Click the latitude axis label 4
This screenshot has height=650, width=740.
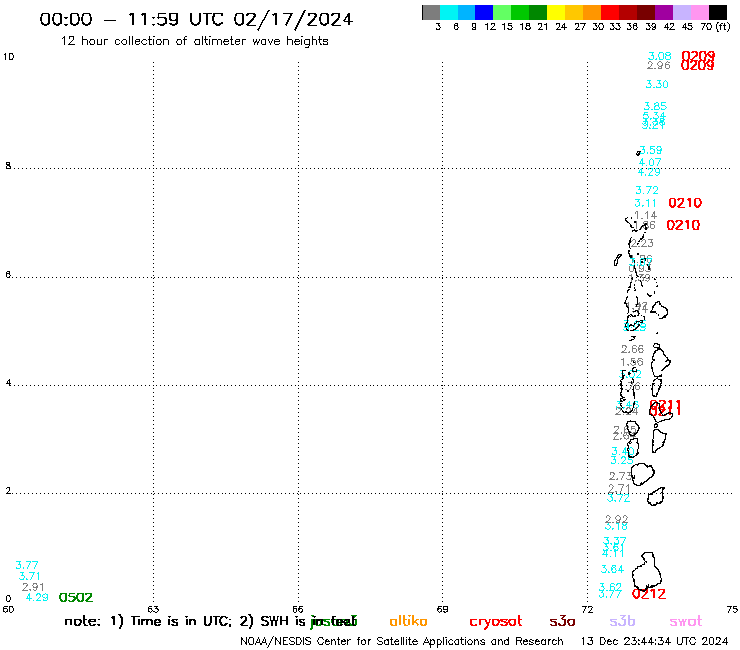8,383
